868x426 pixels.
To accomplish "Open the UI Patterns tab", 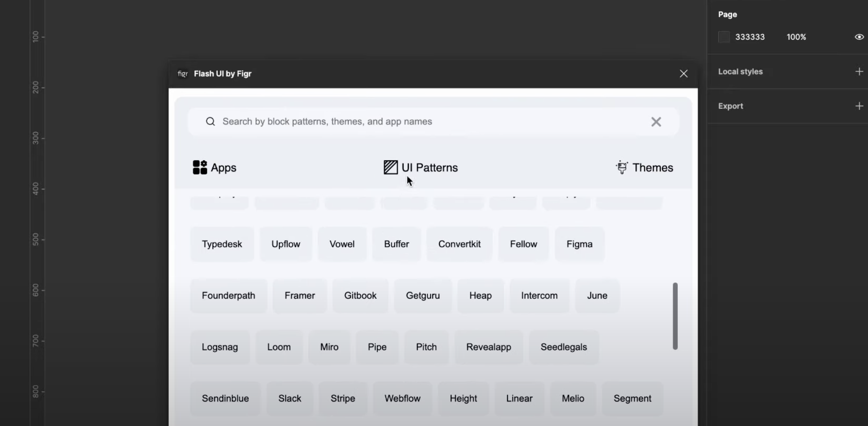I will pos(430,167).
